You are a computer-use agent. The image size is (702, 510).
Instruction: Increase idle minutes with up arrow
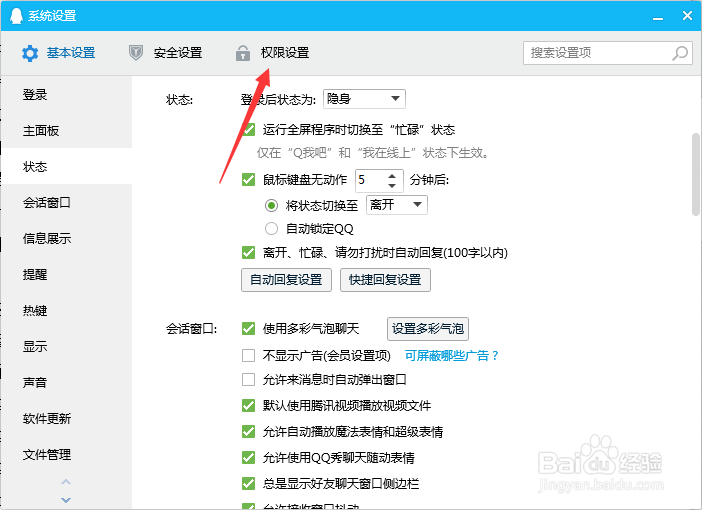click(x=392, y=176)
